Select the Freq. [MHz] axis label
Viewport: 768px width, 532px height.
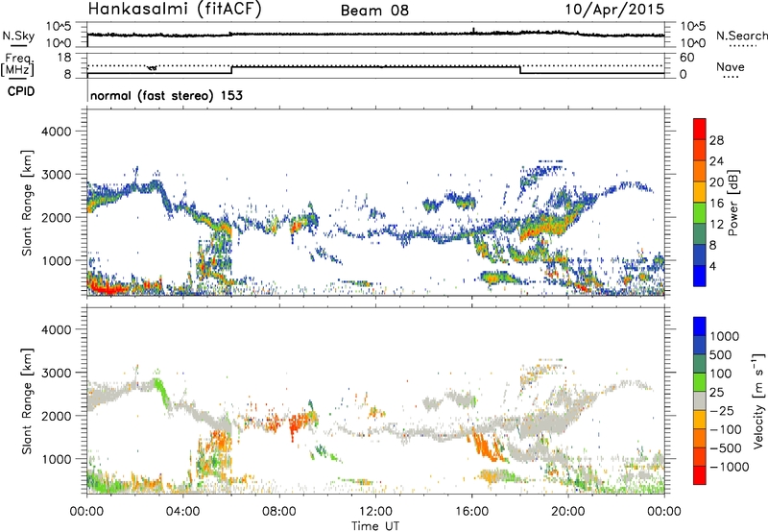pos(18,65)
